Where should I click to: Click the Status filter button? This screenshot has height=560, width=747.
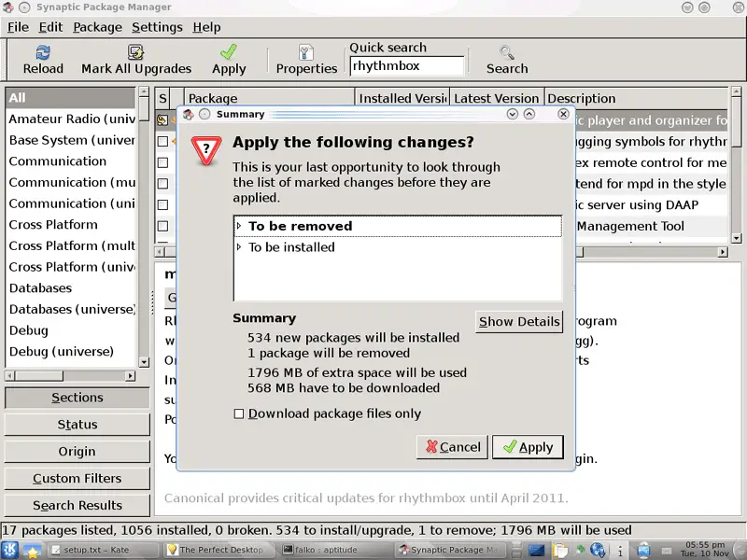[x=78, y=425]
